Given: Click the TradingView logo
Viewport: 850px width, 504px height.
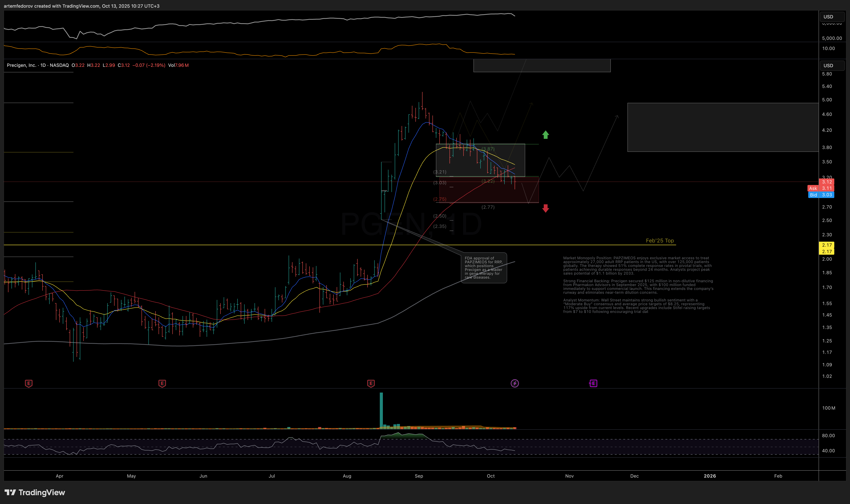Looking at the screenshot, I should pyautogui.click(x=35, y=493).
